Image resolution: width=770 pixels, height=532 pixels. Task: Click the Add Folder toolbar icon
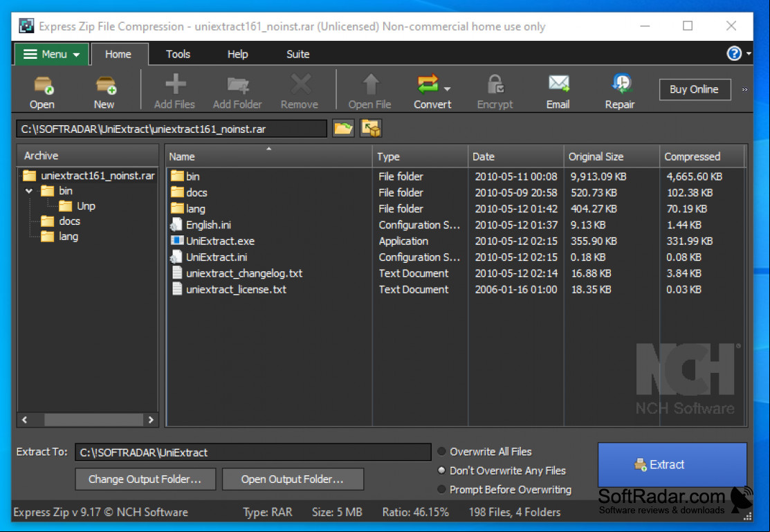(x=238, y=86)
